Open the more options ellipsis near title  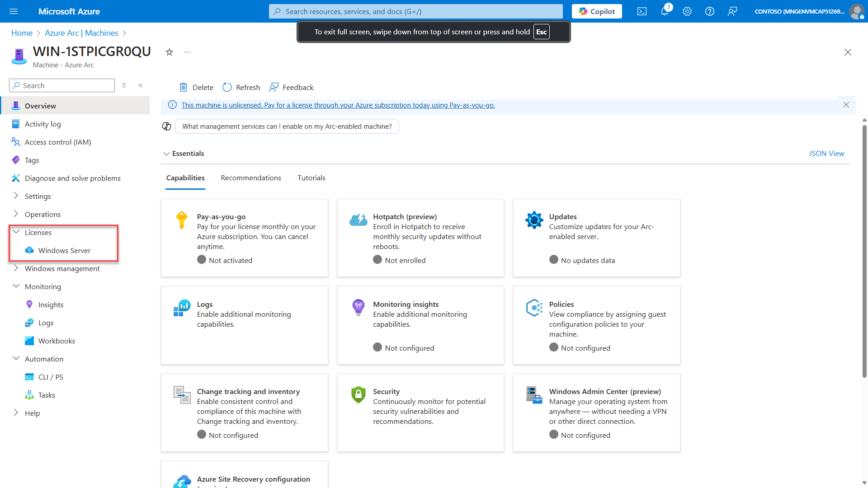187,52
